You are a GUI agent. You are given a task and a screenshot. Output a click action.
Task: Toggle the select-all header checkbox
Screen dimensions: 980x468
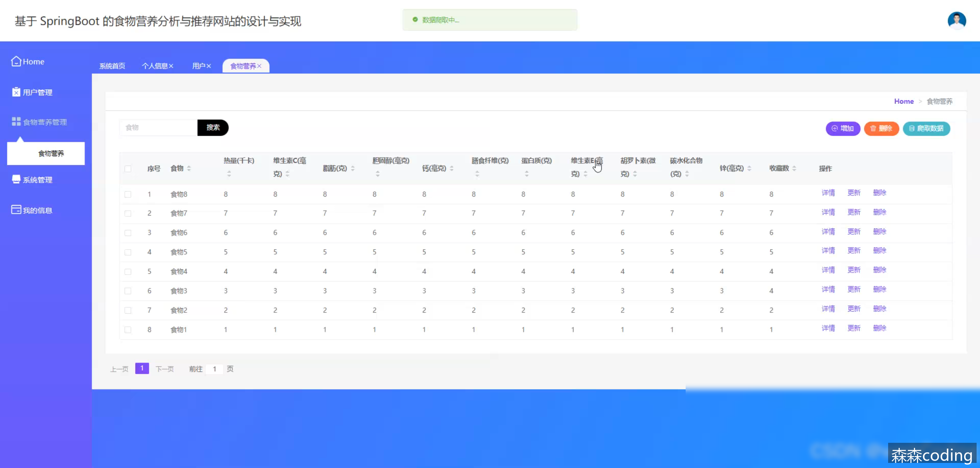[128, 169]
